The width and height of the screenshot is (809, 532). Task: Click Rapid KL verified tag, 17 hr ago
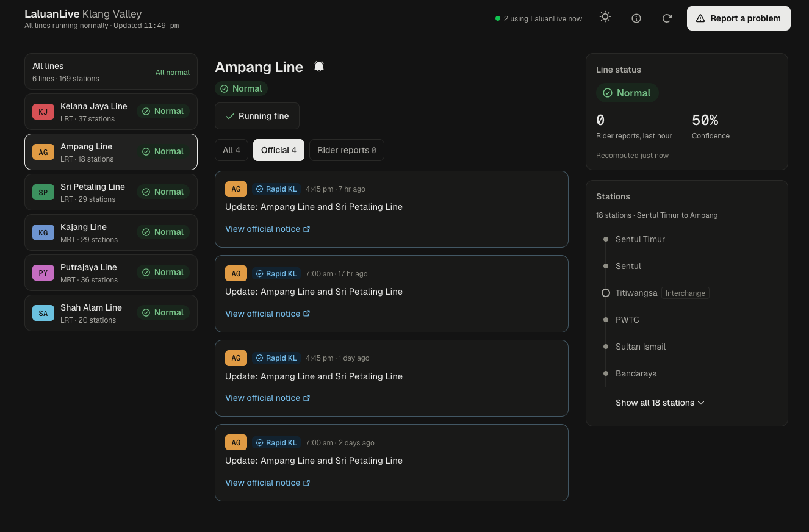tap(276, 273)
